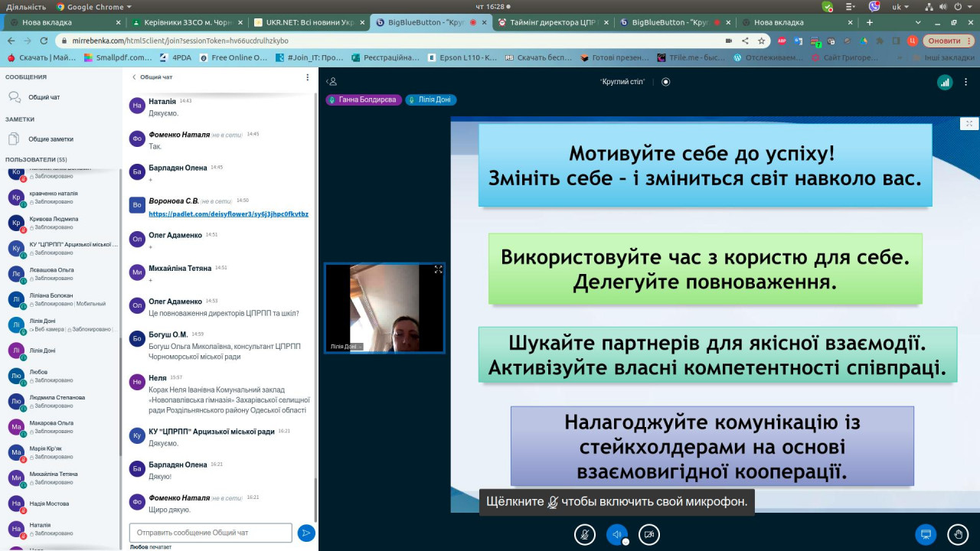Open the padlet.com link in chat
Image resolution: width=980 pixels, height=551 pixels.
pos(228,214)
